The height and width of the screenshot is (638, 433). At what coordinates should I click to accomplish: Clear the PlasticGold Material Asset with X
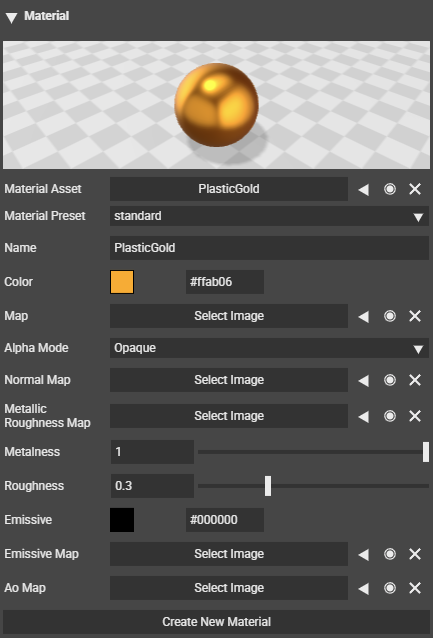(x=415, y=189)
